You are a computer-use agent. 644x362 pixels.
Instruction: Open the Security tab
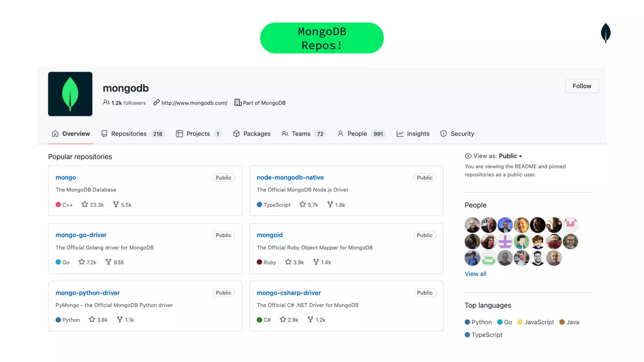coord(457,134)
